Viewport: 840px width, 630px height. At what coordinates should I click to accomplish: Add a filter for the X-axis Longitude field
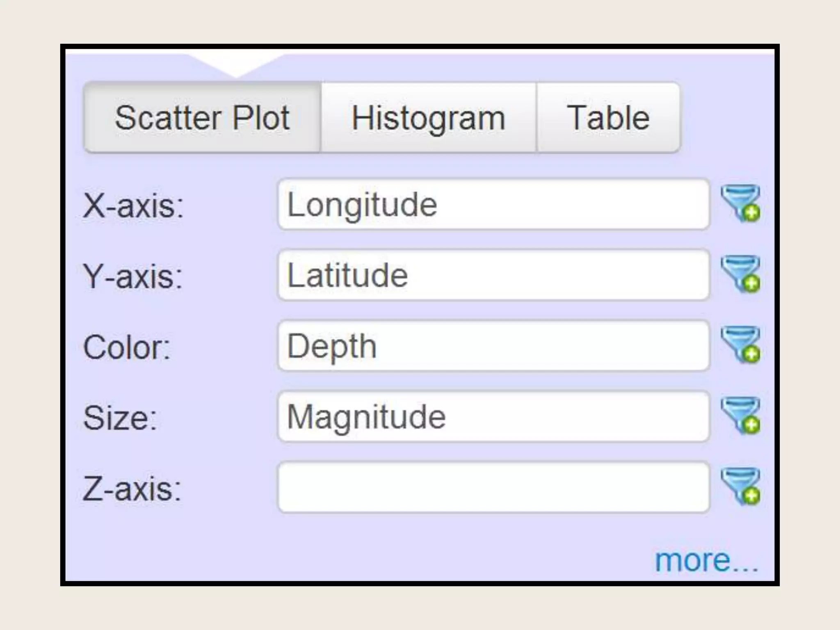click(x=741, y=204)
